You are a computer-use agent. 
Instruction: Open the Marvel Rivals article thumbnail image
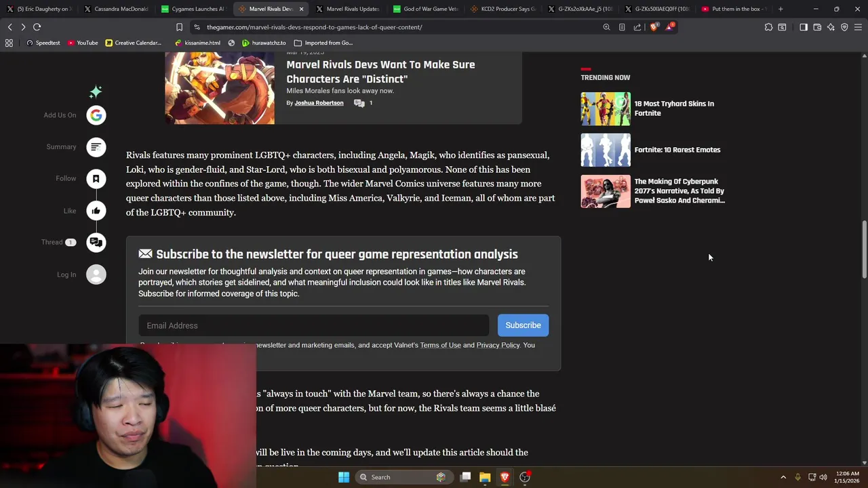click(x=220, y=88)
